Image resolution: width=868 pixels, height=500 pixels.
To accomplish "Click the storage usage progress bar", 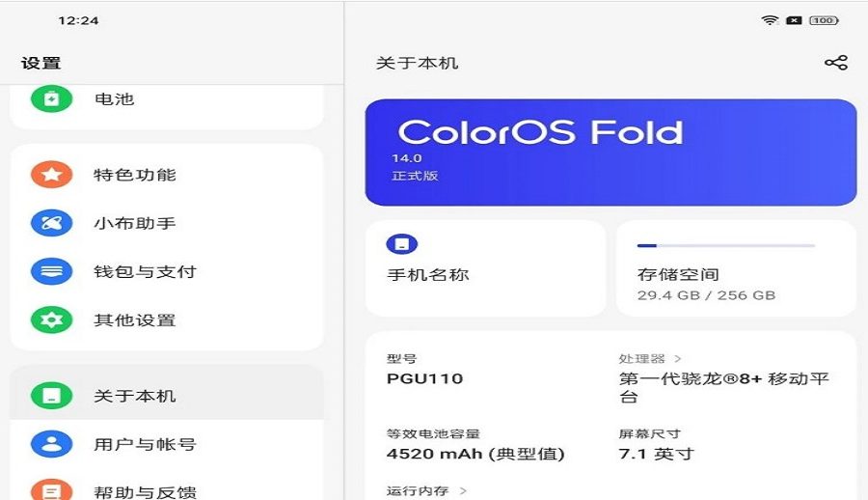I will [x=725, y=245].
